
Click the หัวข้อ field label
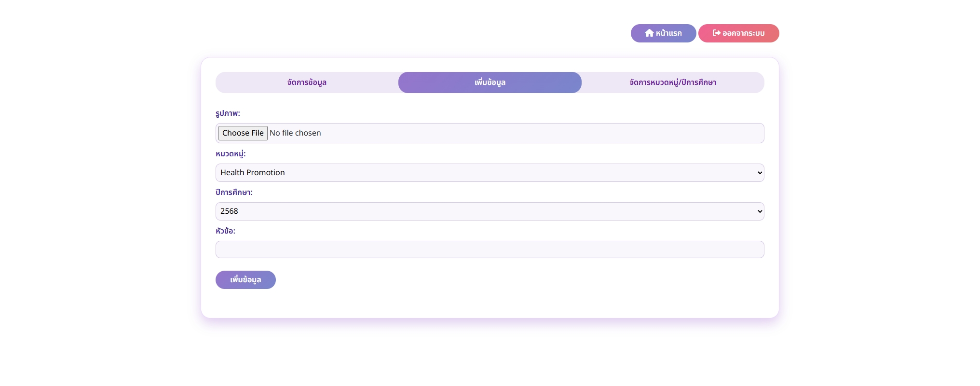tap(225, 231)
